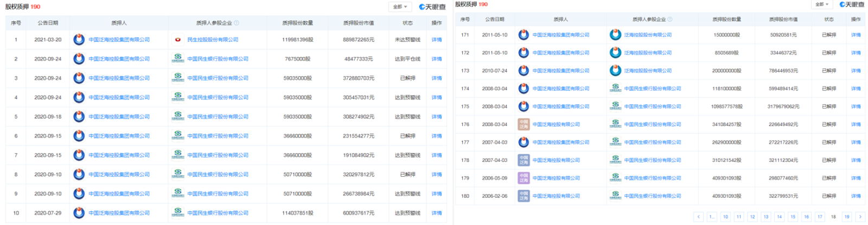Open 民生控股股份有限公司 link in row 1
868x225 pixels.
pyautogui.click(x=213, y=40)
